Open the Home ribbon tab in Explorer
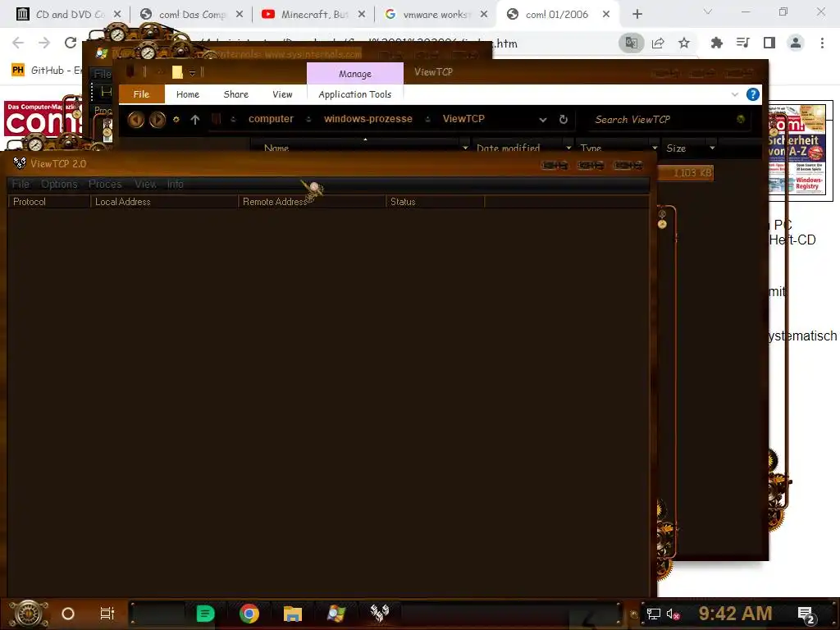 tap(188, 94)
